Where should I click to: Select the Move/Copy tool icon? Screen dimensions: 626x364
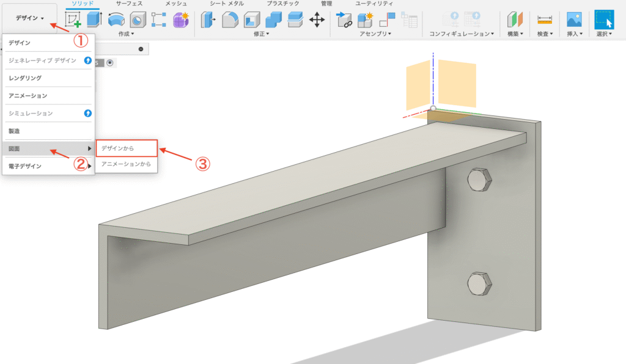pos(316,18)
